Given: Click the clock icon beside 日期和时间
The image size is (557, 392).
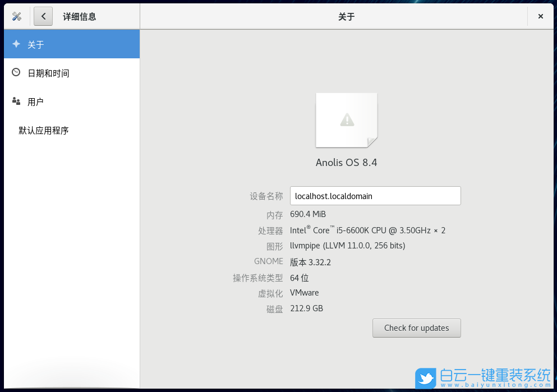Looking at the screenshot, I should coord(16,73).
